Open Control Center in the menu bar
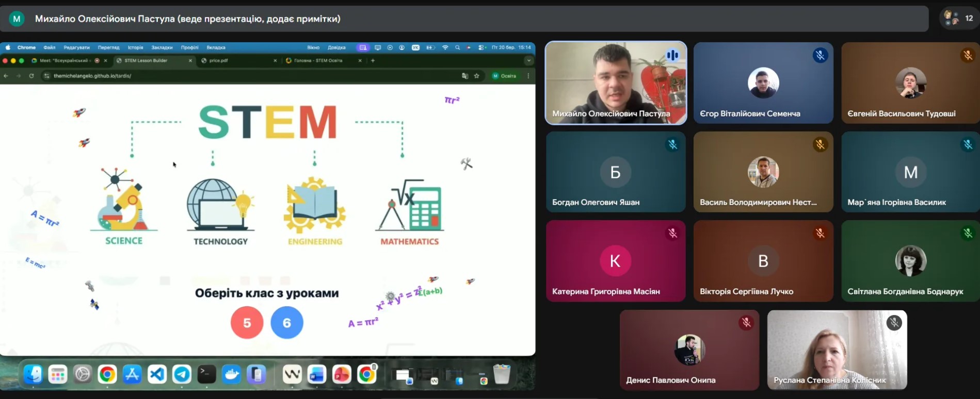This screenshot has height=399, width=980. (481, 47)
